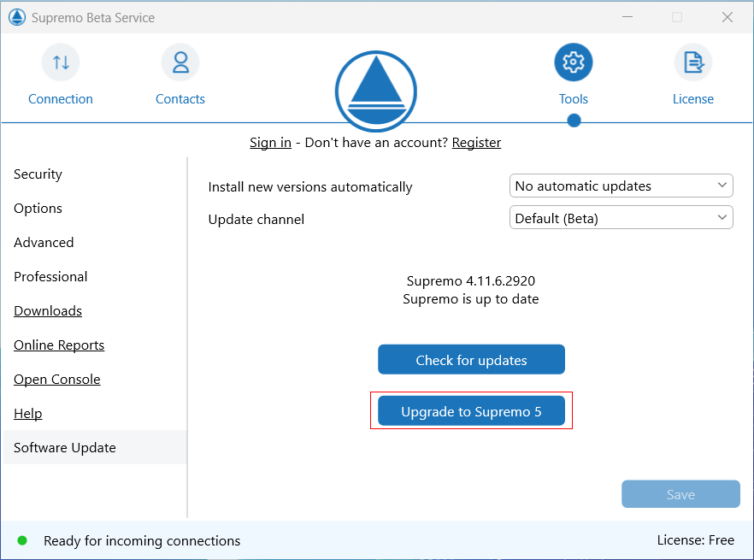The height and width of the screenshot is (560, 754).
Task: Select Software Update in sidebar
Action: coord(95,447)
